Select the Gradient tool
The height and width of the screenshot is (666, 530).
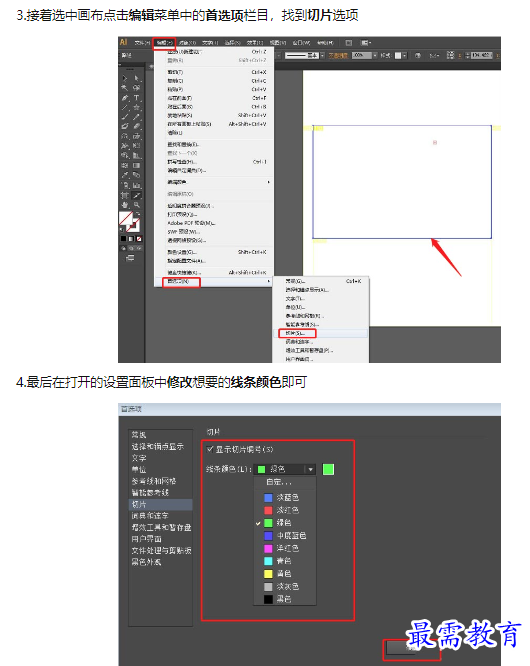(137, 165)
